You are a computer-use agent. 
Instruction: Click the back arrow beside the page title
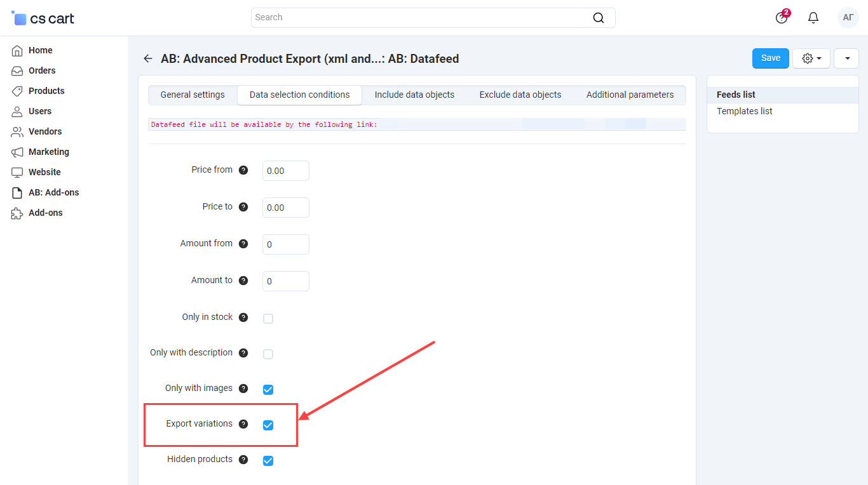[x=148, y=58]
